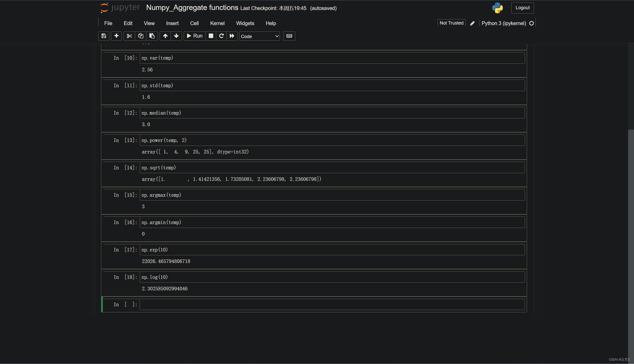Open the Insert menu
This screenshot has height=364, width=634.
point(172,23)
